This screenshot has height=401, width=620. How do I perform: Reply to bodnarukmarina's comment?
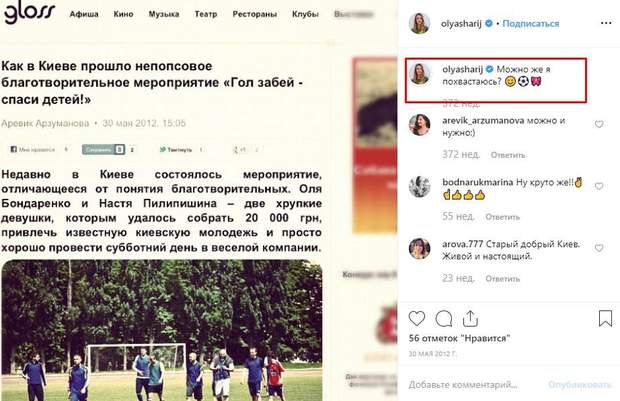click(503, 217)
